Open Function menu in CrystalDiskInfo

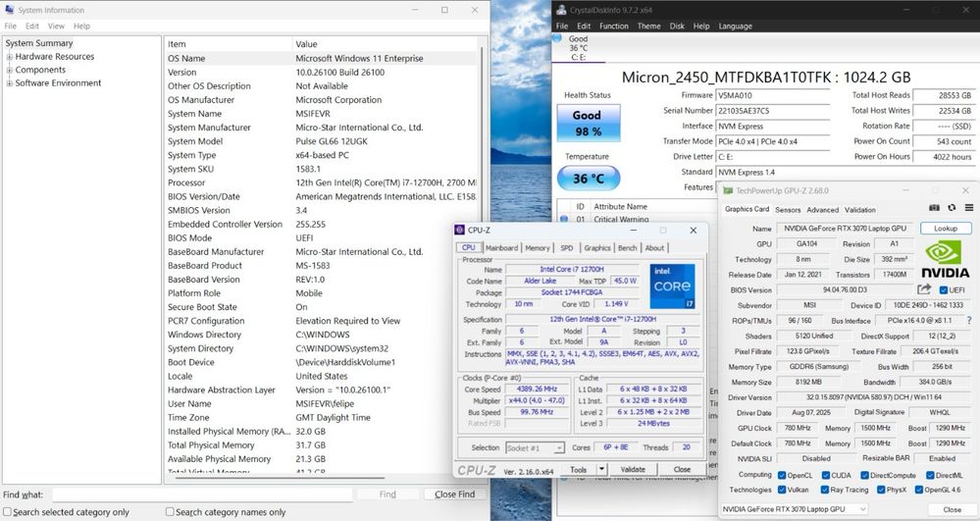pyautogui.click(x=614, y=26)
